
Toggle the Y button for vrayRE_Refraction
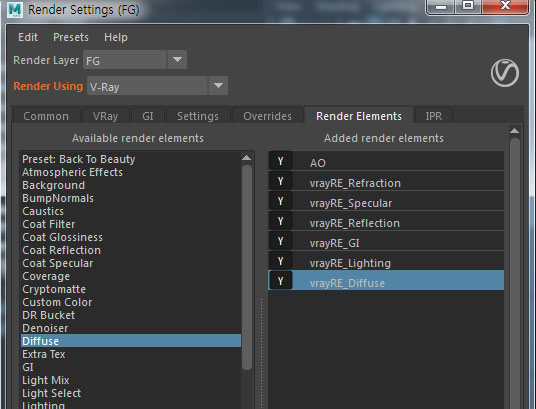pyautogui.click(x=280, y=181)
